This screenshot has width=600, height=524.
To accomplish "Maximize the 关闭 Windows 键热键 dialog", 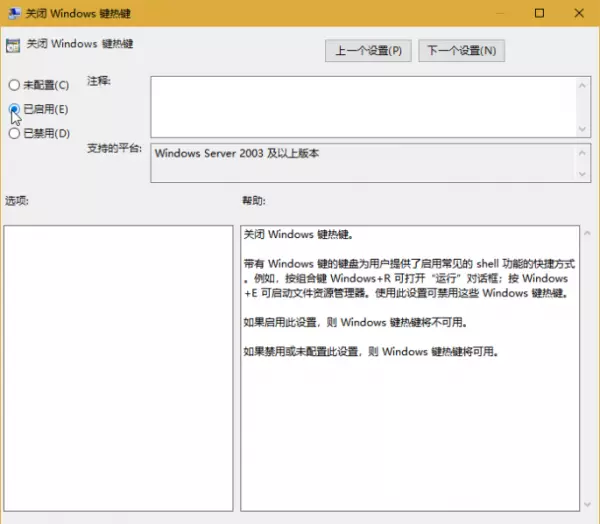I will [x=539, y=13].
